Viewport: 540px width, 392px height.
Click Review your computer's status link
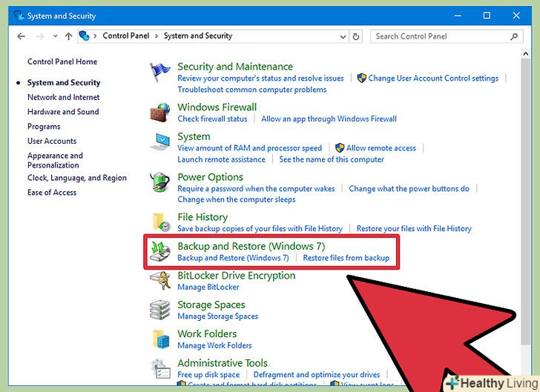(x=260, y=78)
